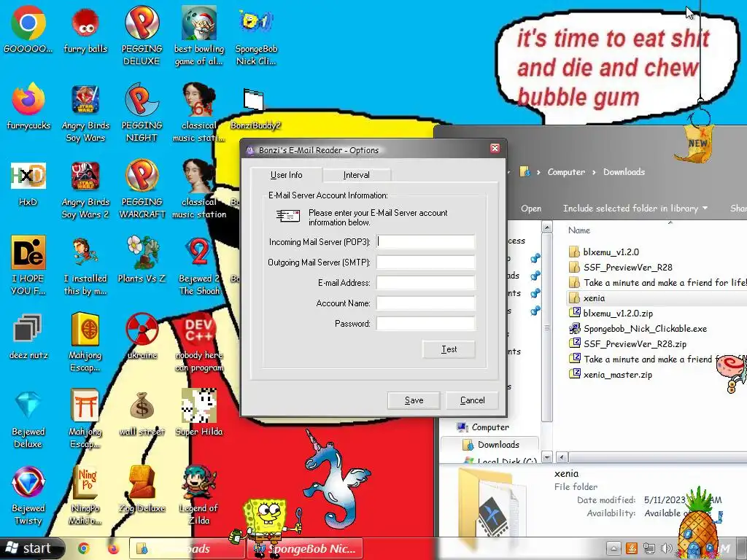Expand Include selected folder in library dropdown
Image resolution: width=747 pixels, height=560 pixels.
(635, 209)
